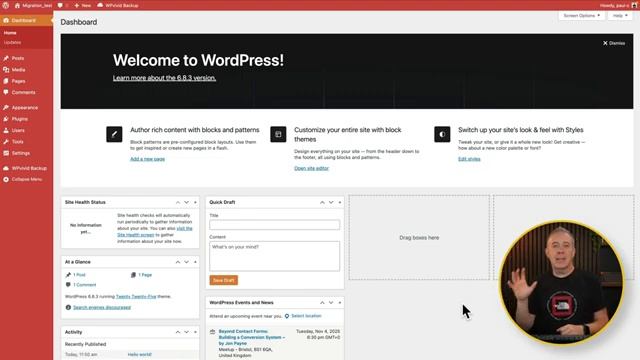Screen dimensions: 640x360
Task: Click the WPvivid Backup cloud icon in sidebar
Action: coord(6,168)
